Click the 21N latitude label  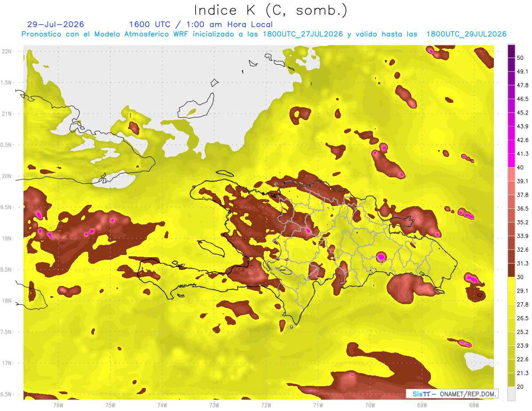8,114
